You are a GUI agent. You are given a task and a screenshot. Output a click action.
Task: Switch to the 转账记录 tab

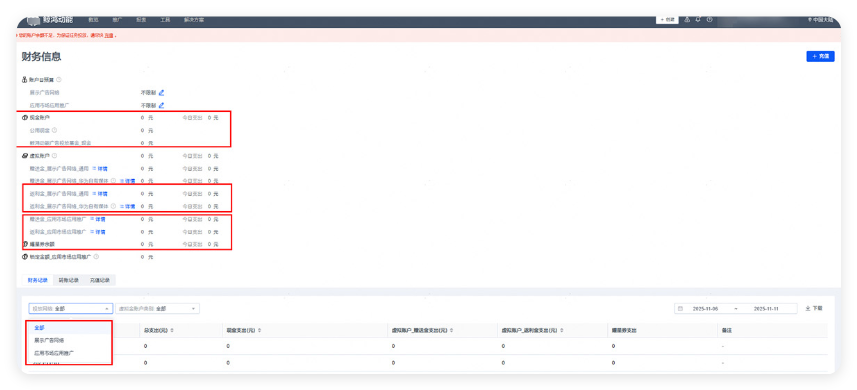pos(69,280)
